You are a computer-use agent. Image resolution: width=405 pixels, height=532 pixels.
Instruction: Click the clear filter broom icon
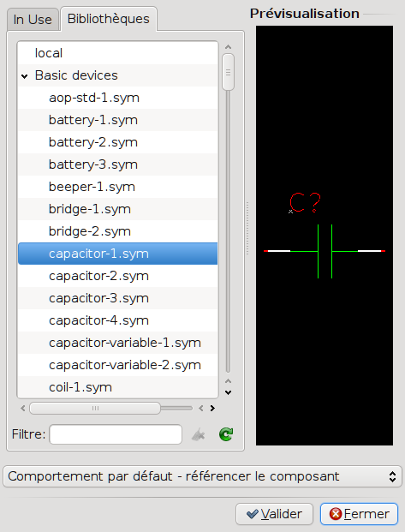coord(199,434)
